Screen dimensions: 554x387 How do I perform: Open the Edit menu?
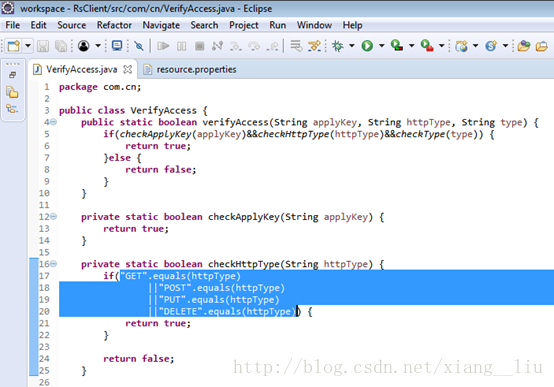pos(38,25)
